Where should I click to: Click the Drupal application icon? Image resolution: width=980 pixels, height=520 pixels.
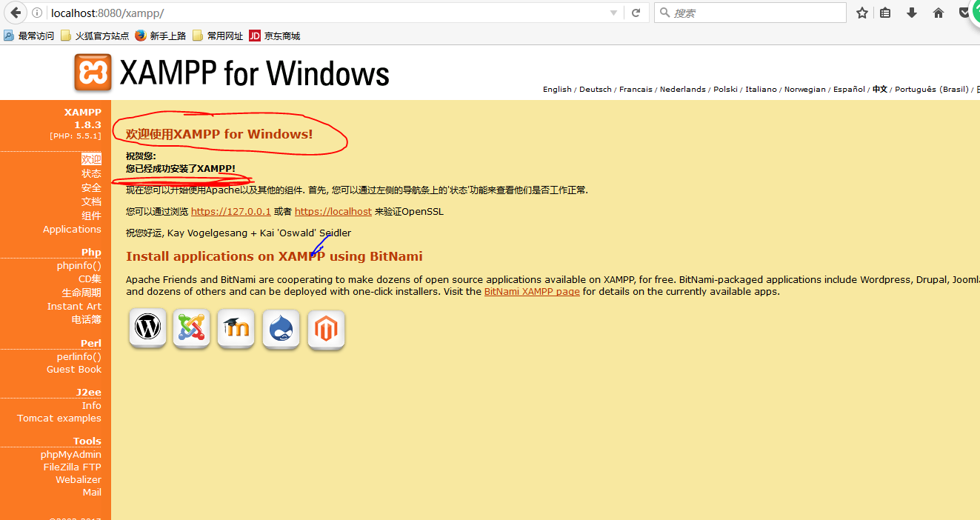(x=281, y=328)
